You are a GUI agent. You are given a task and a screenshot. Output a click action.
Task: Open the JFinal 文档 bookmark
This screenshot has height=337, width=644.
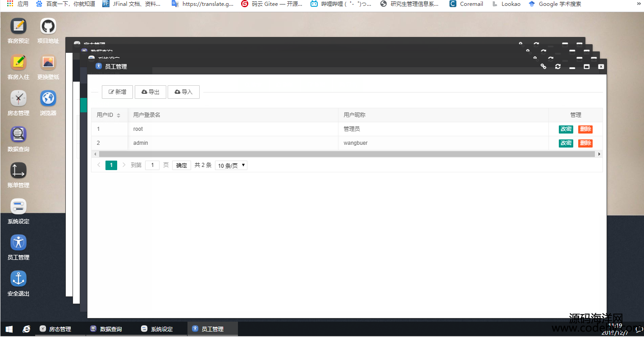[x=132, y=4]
